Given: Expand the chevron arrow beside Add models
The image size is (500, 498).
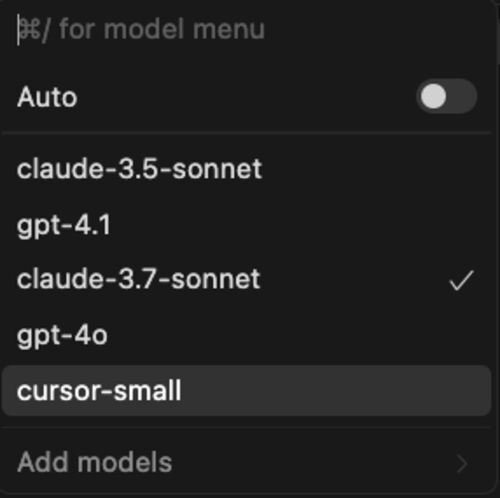Looking at the screenshot, I should 462,464.
